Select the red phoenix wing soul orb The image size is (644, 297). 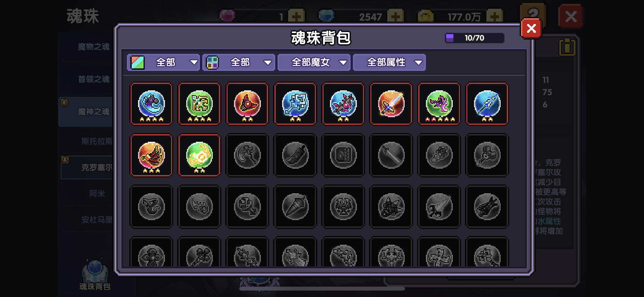pyautogui.click(x=151, y=155)
